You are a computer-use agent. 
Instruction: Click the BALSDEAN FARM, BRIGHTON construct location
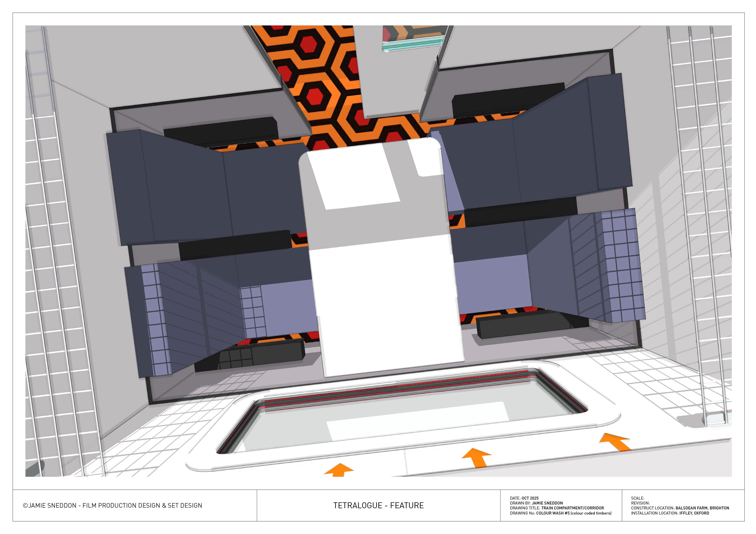point(702,508)
